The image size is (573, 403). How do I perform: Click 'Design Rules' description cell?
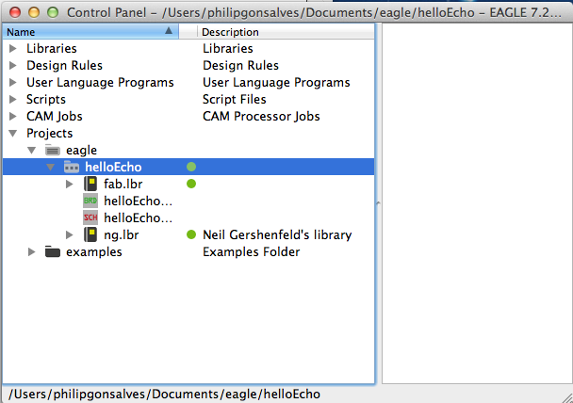241,65
